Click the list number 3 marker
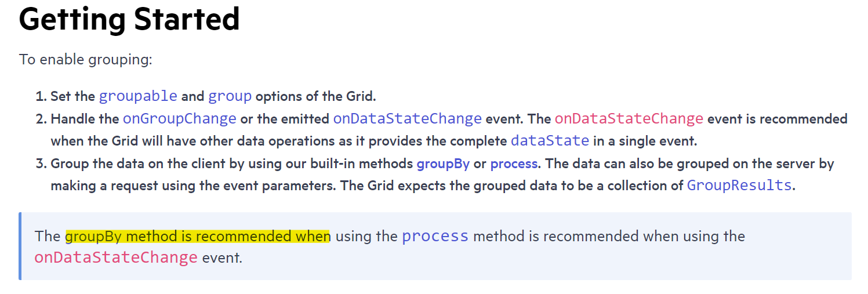This screenshot has width=868, height=294. 41,164
